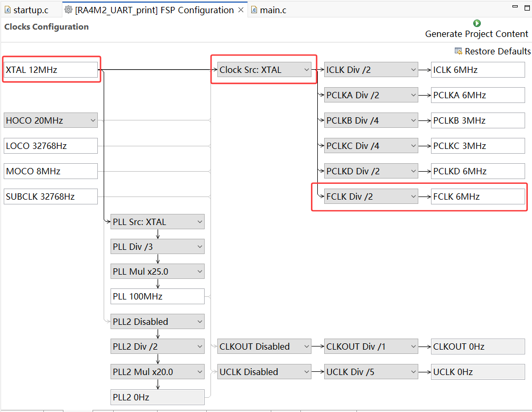Expand the PLL Src: XTAL dropdown
Viewport: 532px width, 412px height.
point(158,222)
